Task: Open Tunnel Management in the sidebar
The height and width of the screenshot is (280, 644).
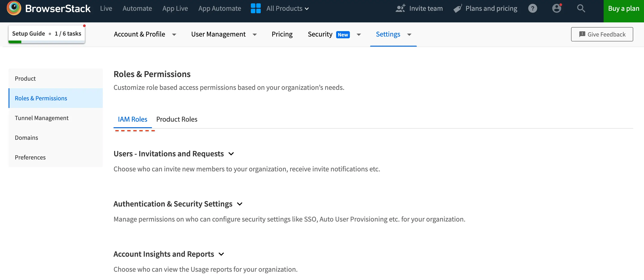Action: pos(42,118)
